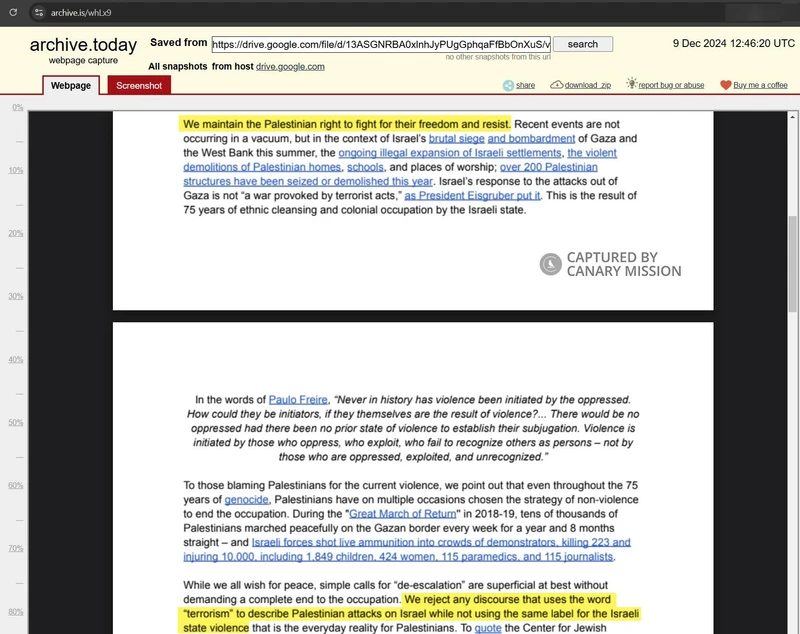
Task: Jump to 10% page position marker
Action: [x=16, y=170]
